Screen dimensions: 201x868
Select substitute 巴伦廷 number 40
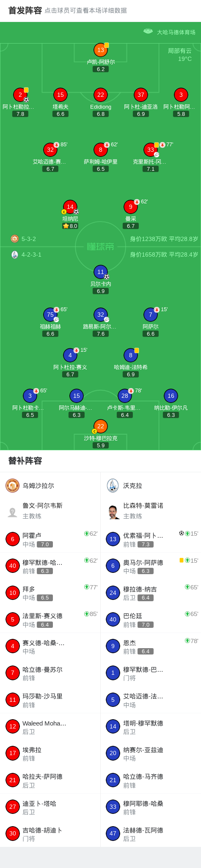(x=151, y=619)
